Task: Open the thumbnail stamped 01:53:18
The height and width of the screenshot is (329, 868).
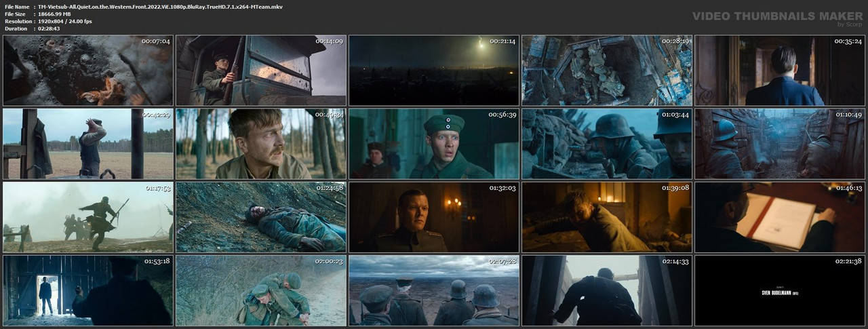Action: click(88, 290)
